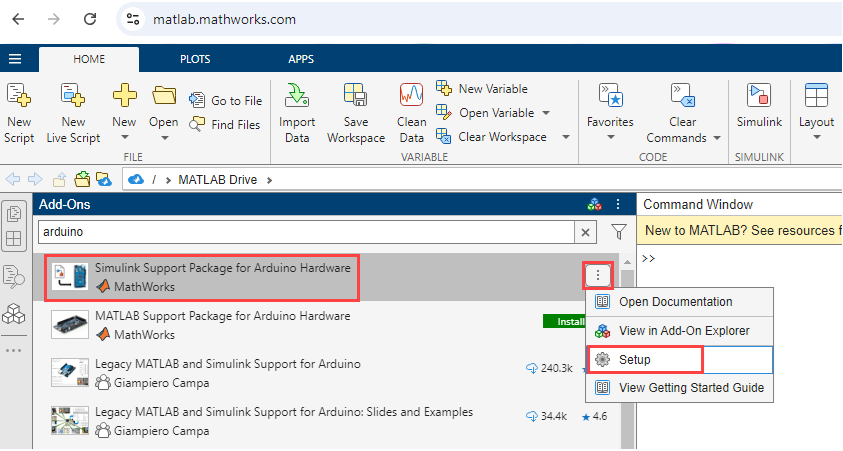Switch to the APPS tab
Image resolution: width=843 pixels, height=451 pixels.
(303, 59)
